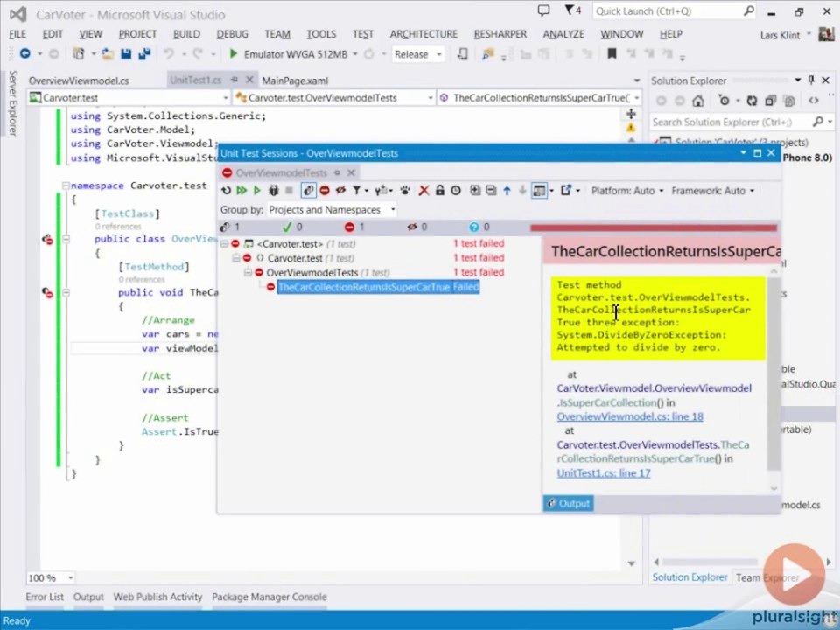Screen dimensions: 840x630
Task: Select TheCarCollectionReturnsIsSuperCarTrue failed test
Action: tap(378, 287)
